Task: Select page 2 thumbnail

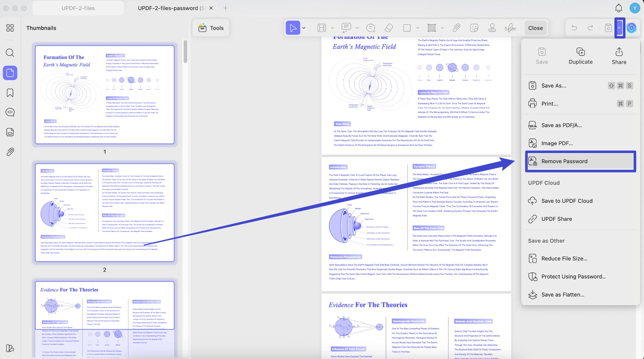Action: tap(105, 213)
